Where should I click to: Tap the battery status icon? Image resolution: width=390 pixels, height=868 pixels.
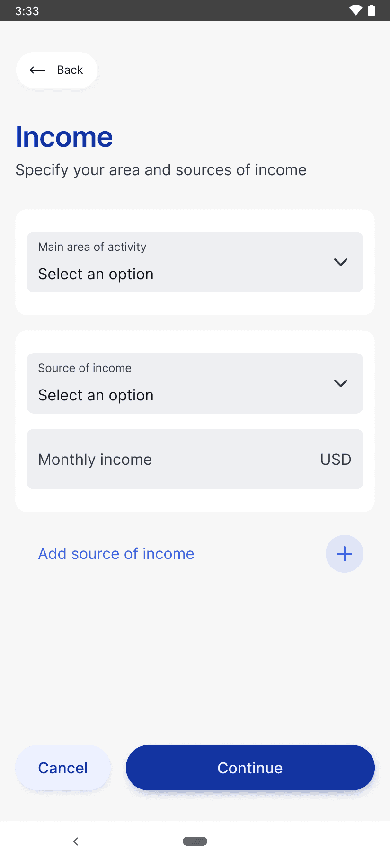tap(372, 10)
